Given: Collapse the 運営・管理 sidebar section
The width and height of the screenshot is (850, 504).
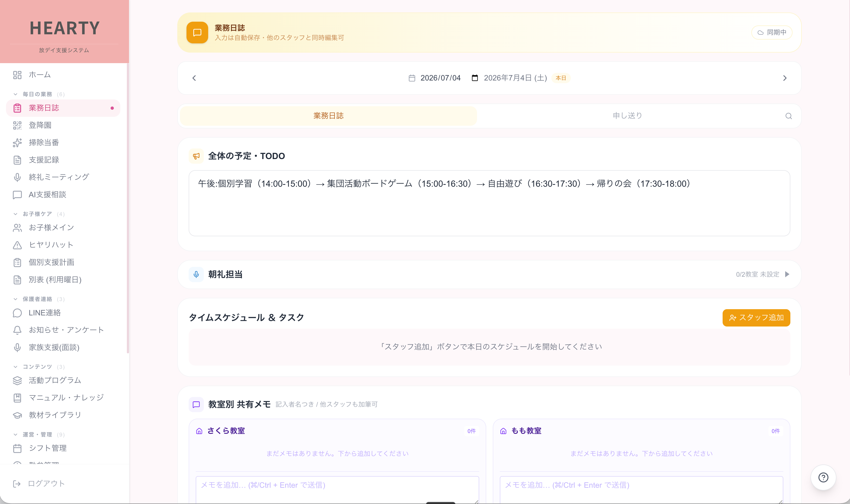Looking at the screenshot, I should point(15,435).
